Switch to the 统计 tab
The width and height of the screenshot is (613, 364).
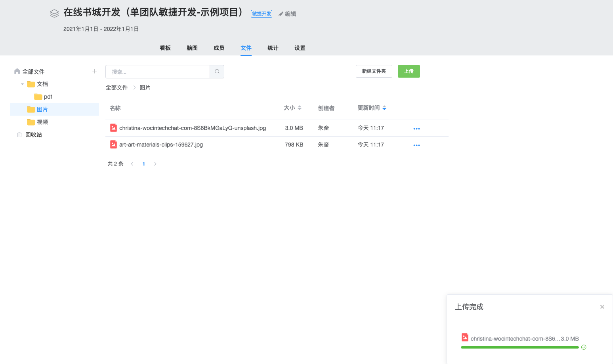(x=273, y=48)
